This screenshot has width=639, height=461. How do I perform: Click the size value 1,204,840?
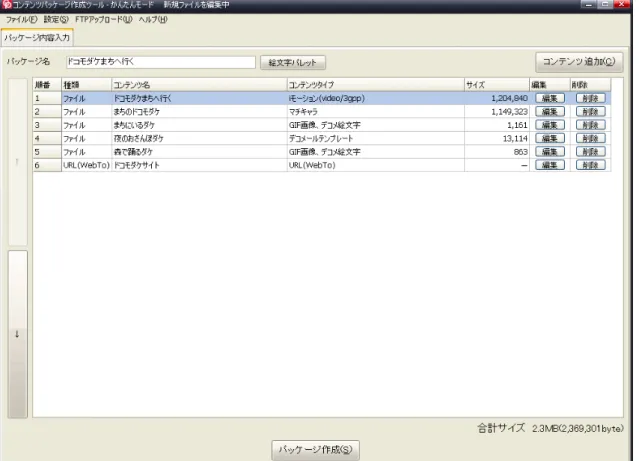coord(509,98)
